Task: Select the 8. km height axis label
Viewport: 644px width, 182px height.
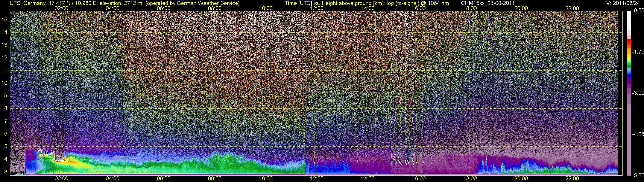Action: (6, 109)
